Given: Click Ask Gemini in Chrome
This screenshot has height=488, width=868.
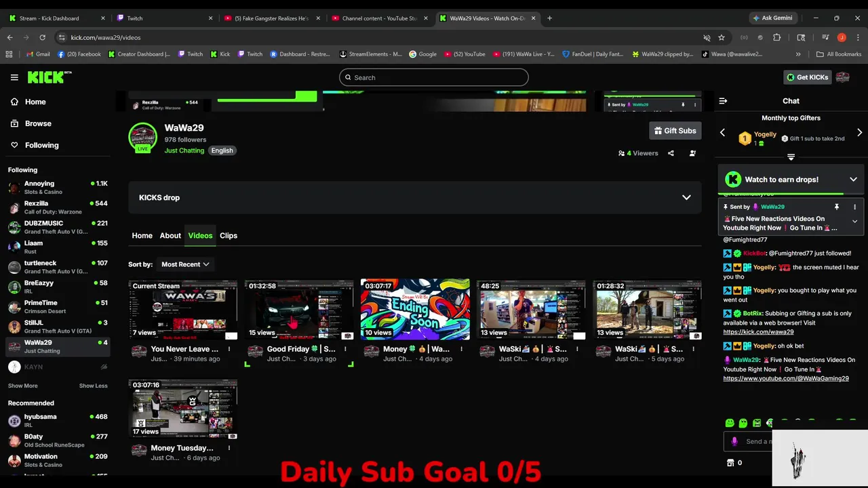Looking at the screenshot, I should 772,18.
